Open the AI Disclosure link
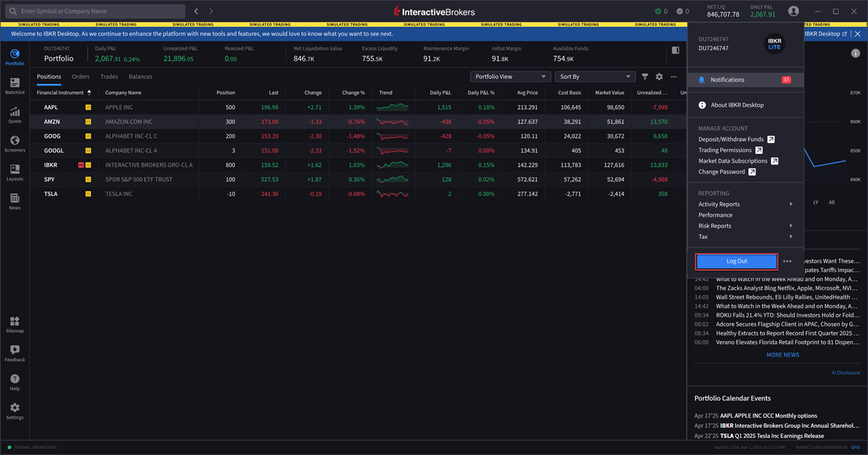868x455 pixels. 845,373
